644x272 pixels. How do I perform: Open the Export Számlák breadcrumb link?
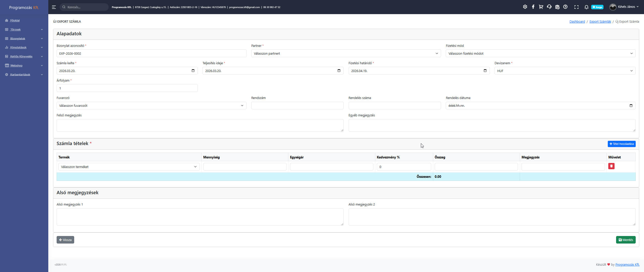coord(600,22)
